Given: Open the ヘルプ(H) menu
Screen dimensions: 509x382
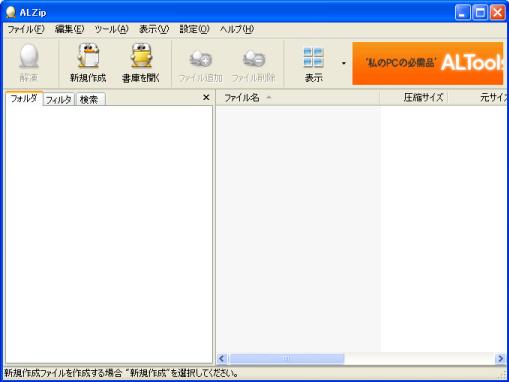Looking at the screenshot, I should click(x=237, y=29).
